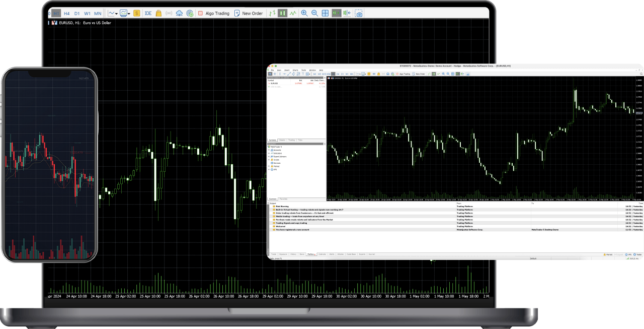The image size is (644, 329).
Task: Expand Accounts node in Navigator
Action: coord(269,150)
